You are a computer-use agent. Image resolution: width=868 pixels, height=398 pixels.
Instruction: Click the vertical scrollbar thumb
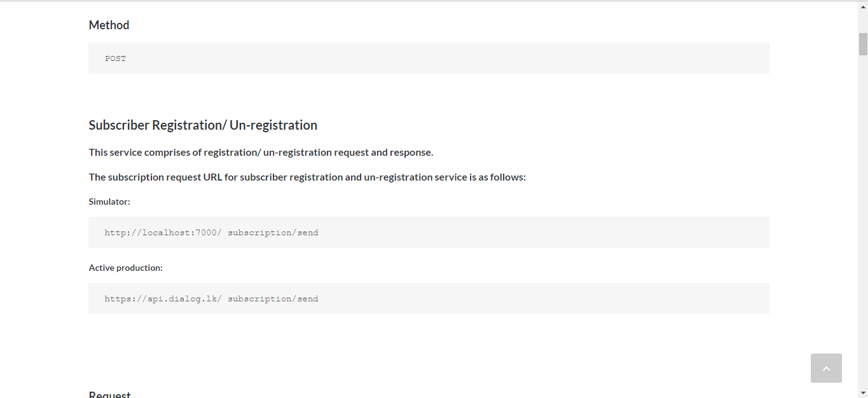click(863, 43)
